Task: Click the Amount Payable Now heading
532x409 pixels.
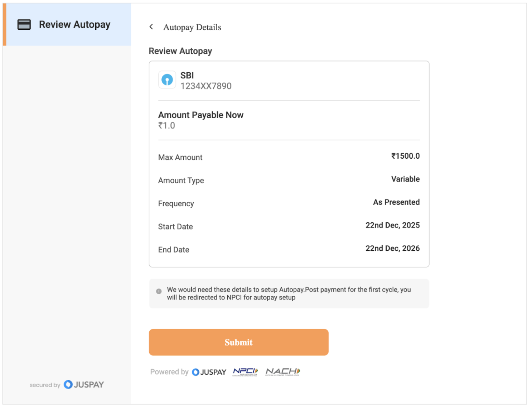Action: click(x=200, y=115)
